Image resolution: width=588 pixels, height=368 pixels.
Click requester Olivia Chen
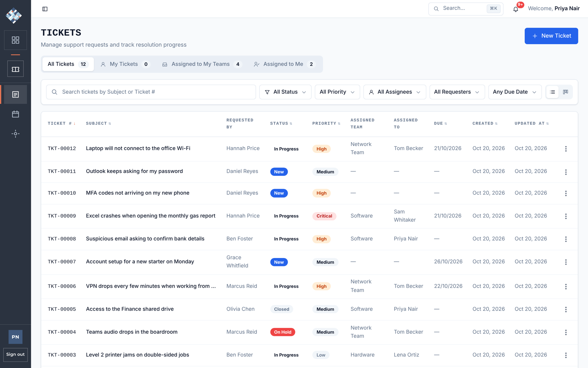tap(240, 309)
